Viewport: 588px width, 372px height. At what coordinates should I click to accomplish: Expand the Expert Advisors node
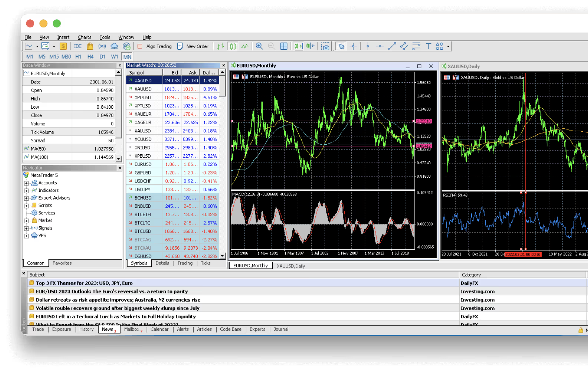pos(26,198)
